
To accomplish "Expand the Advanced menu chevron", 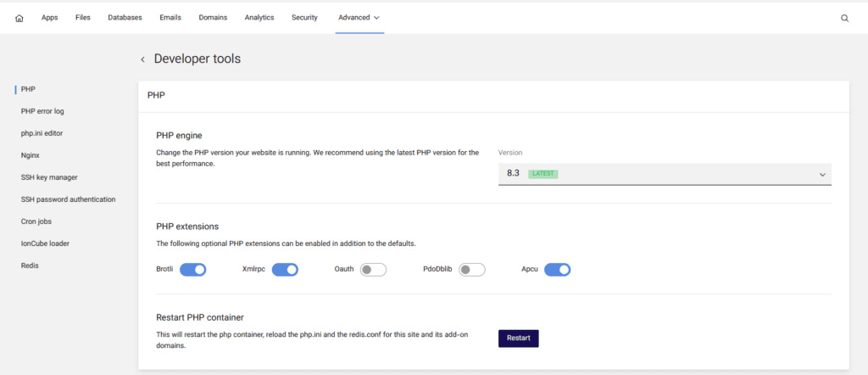I will tap(377, 18).
